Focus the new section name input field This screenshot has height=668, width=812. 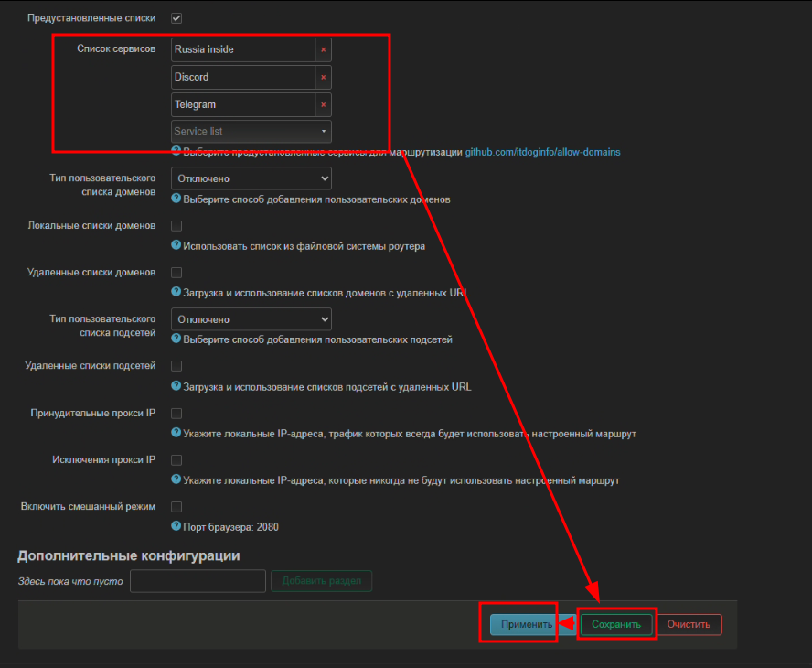(198, 581)
